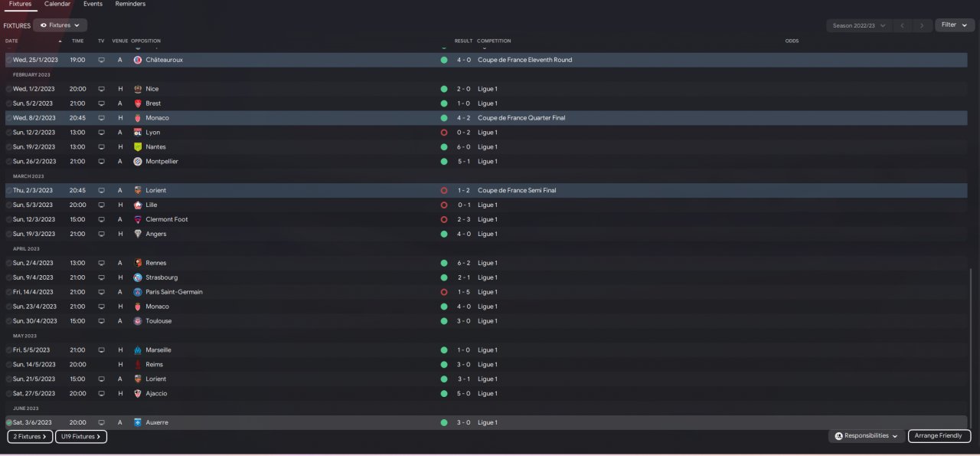Image resolution: width=980 pixels, height=456 pixels.
Task: Open the Fixtures view dropdown with eye icon
Action: (x=60, y=25)
